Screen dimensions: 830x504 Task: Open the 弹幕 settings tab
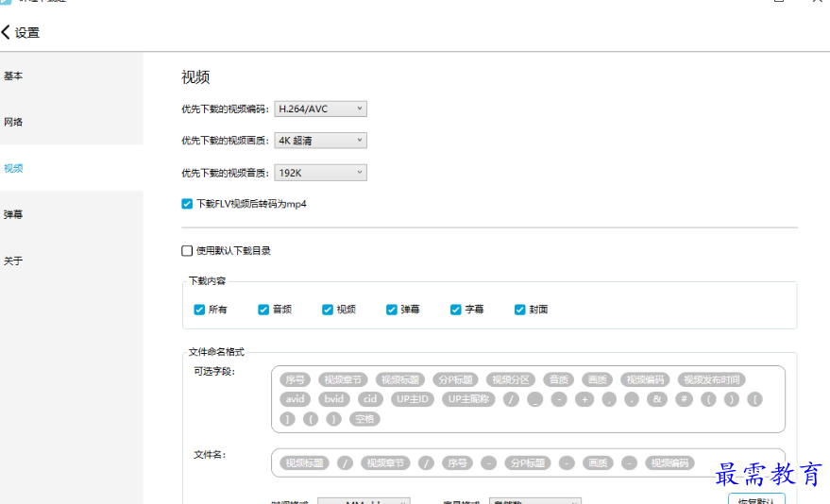click(x=13, y=214)
